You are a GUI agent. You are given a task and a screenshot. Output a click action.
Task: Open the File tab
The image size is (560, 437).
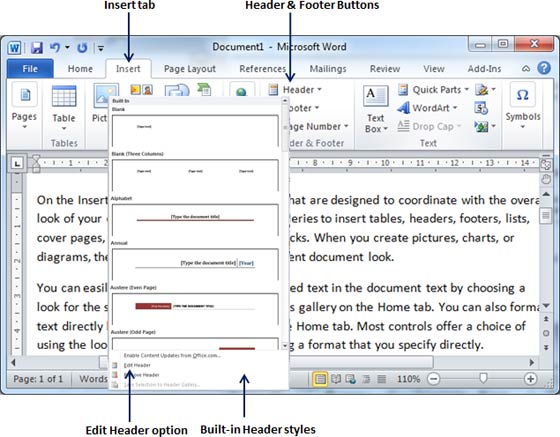[x=30, y=69]
